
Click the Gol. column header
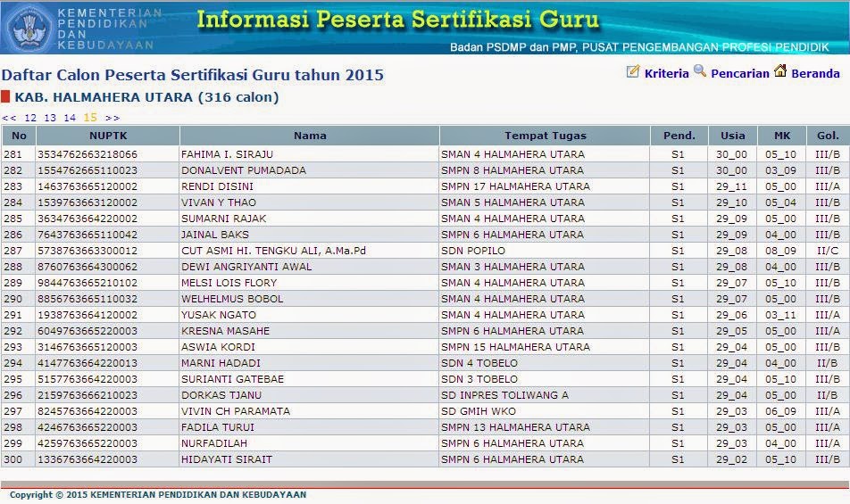(828, 136)
